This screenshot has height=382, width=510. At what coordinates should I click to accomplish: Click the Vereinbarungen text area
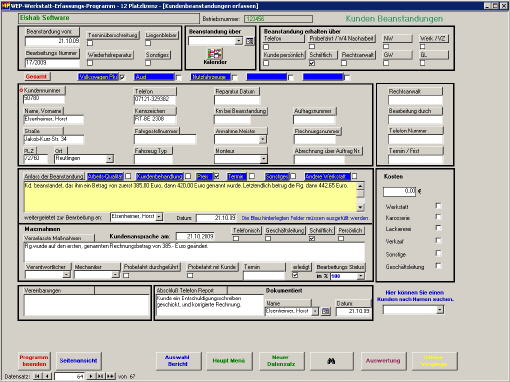87,305
